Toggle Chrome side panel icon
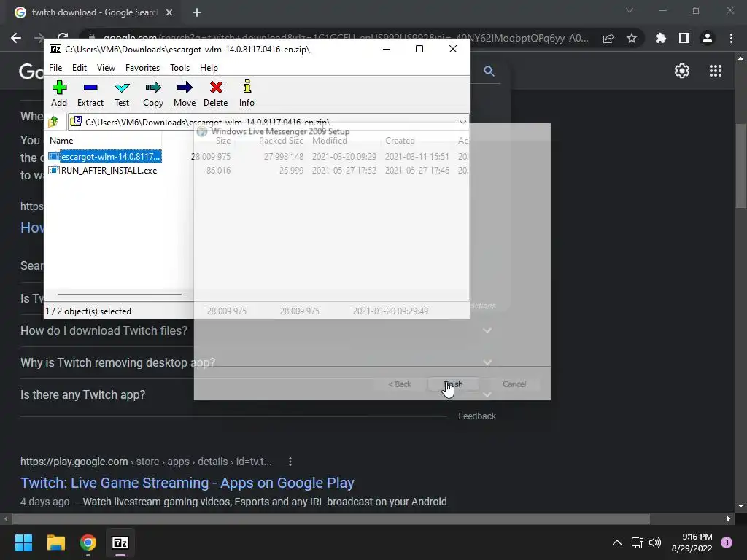The width and height of the screenshot is (747, 560). (684, 38)
